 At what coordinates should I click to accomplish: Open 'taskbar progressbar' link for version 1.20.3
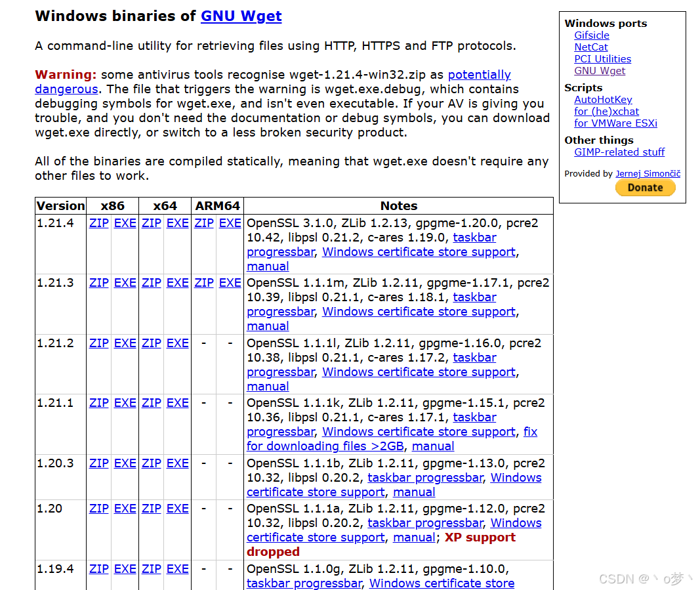coord(425,477)
